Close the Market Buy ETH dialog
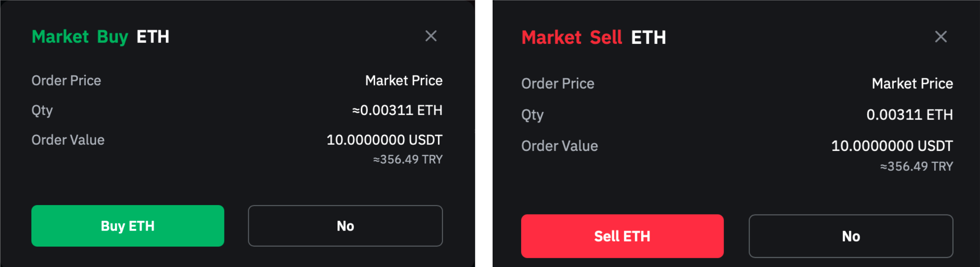The height and width of the screenshot is (267, 980). pos(431,36)
